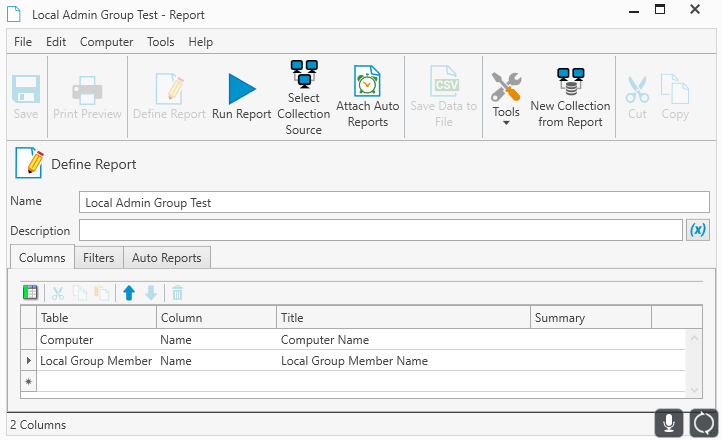
Task: Open the Computer menu
Action: [x=106, y=42]
